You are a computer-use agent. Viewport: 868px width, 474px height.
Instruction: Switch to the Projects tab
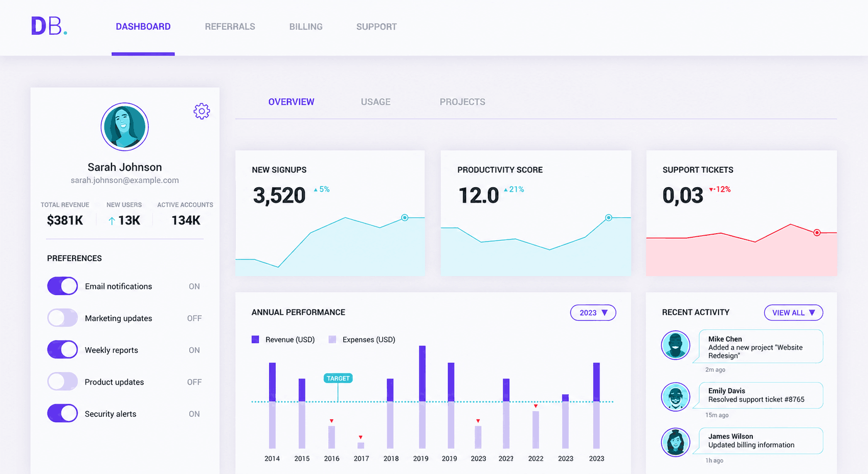[462, 102]
